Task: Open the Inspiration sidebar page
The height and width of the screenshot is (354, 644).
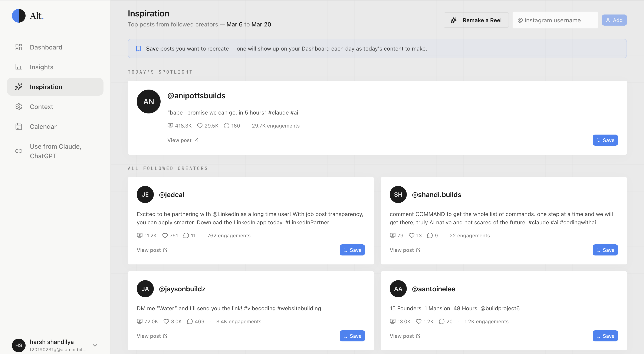Action: (46, 87)
